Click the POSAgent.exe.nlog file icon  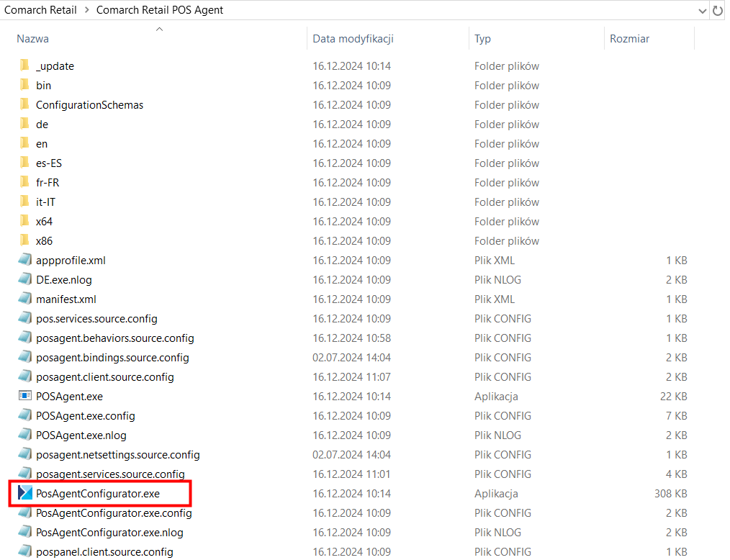point(25,435)
